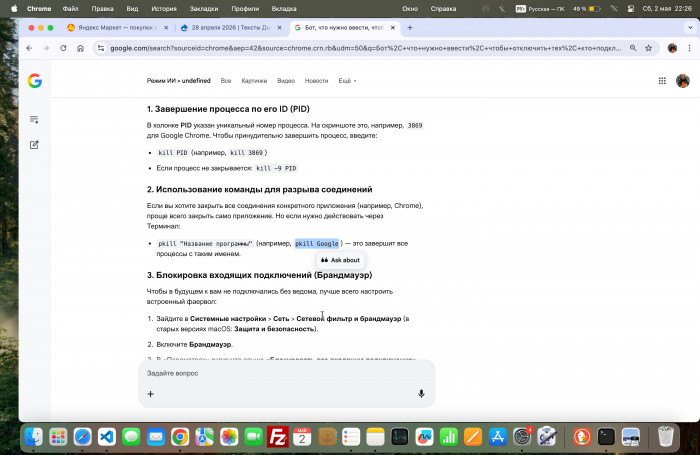The width and height of the screenshot is (700, 455).
Task: Open Photos app from the Dock
Action: click(x=229, y=437)
